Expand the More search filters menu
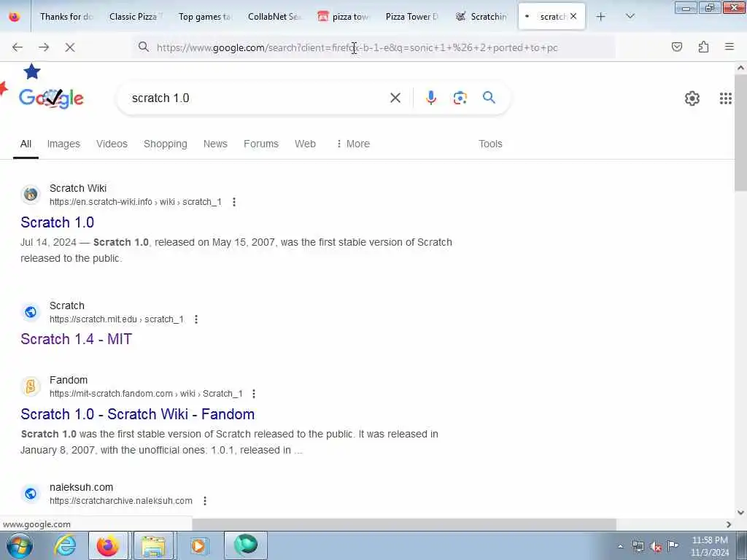The width and height of the screenshot is (747, 560). (353, 144)
